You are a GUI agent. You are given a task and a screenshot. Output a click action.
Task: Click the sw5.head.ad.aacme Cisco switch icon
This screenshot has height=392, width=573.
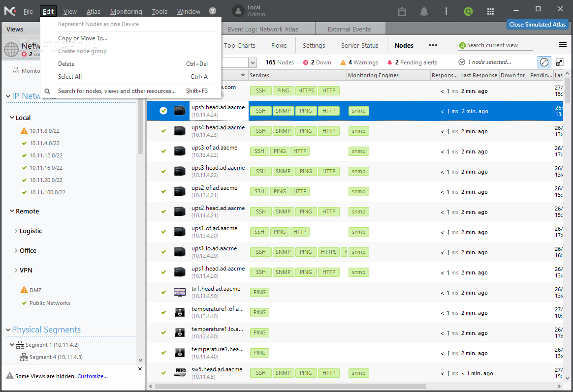[x=179, y=373]
